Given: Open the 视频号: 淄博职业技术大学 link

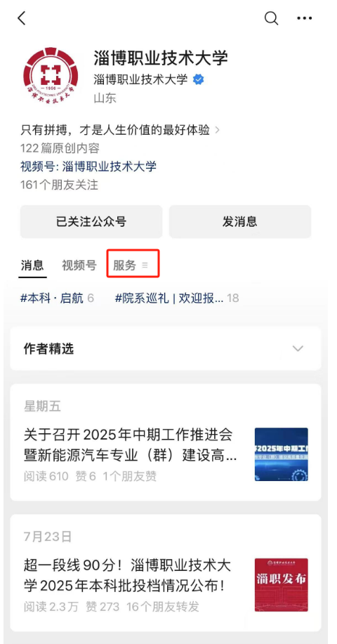Looking at the screenshot, I should [x=88, y=166].
